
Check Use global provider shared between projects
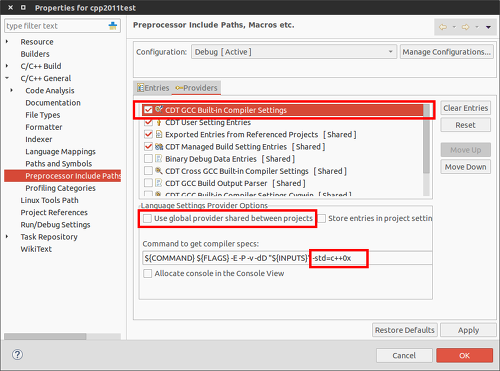(x=147, y=218)
